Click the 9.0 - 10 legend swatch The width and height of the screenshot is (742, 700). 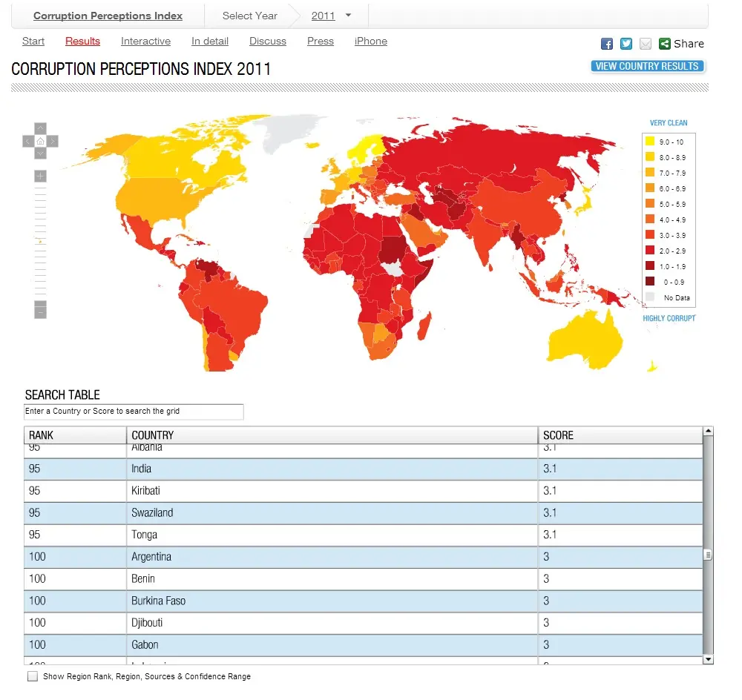(x=650, y=141)
